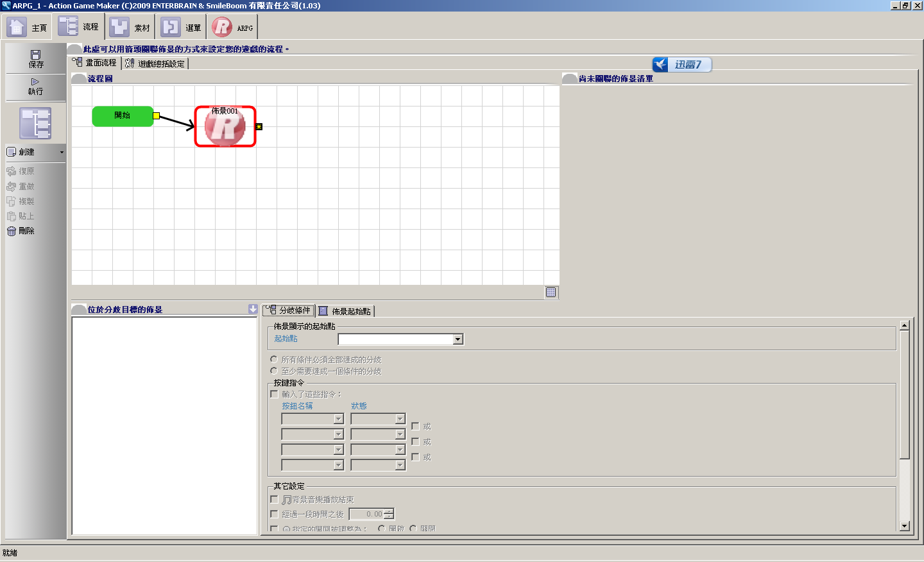Select the 佈景起始點 tab

tap(345, 311)
